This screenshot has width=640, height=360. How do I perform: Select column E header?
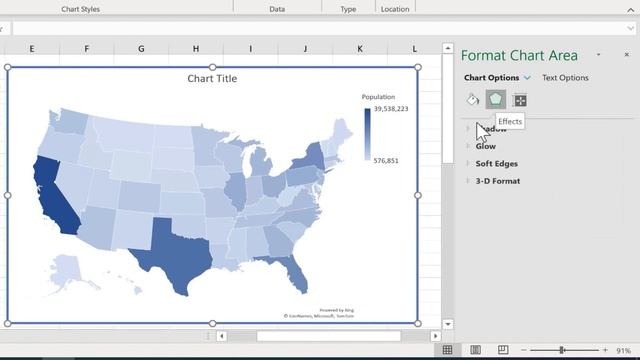[32, 49]
